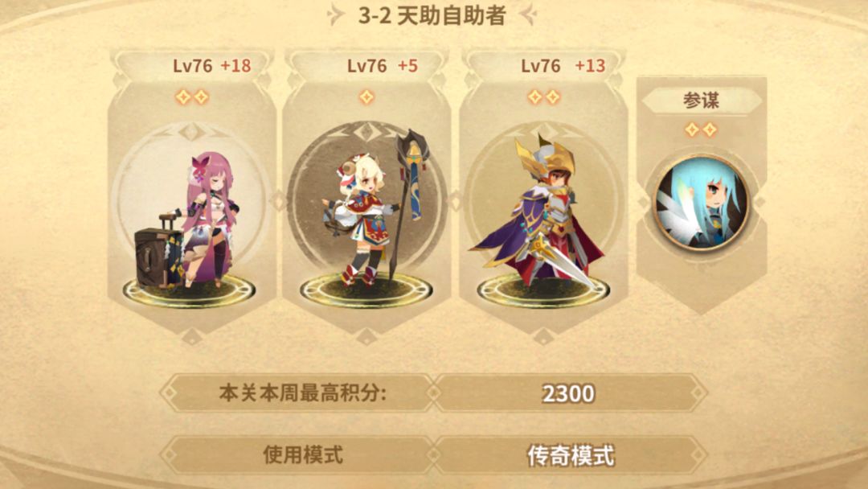Click the 3-2 天助自助者 stage title
The height and width of the screenshot is (489, 868).
pyautogui.click(x=432, y=15)
